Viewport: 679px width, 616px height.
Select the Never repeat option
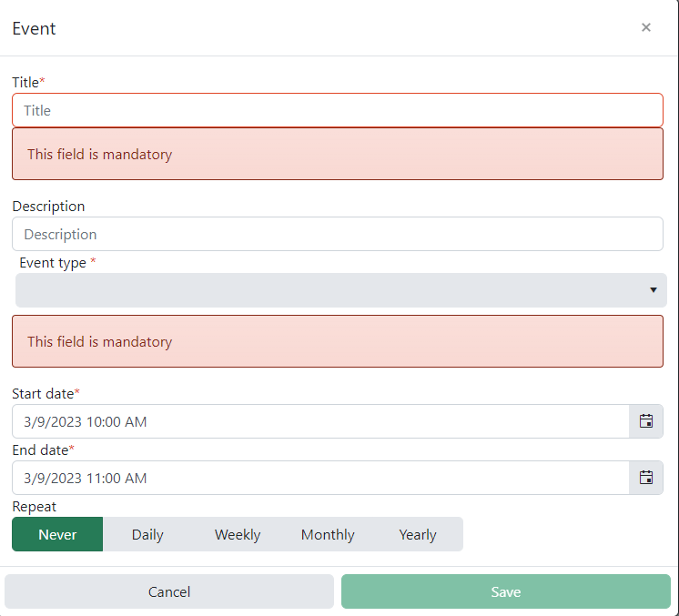click(x=57, y=534)
